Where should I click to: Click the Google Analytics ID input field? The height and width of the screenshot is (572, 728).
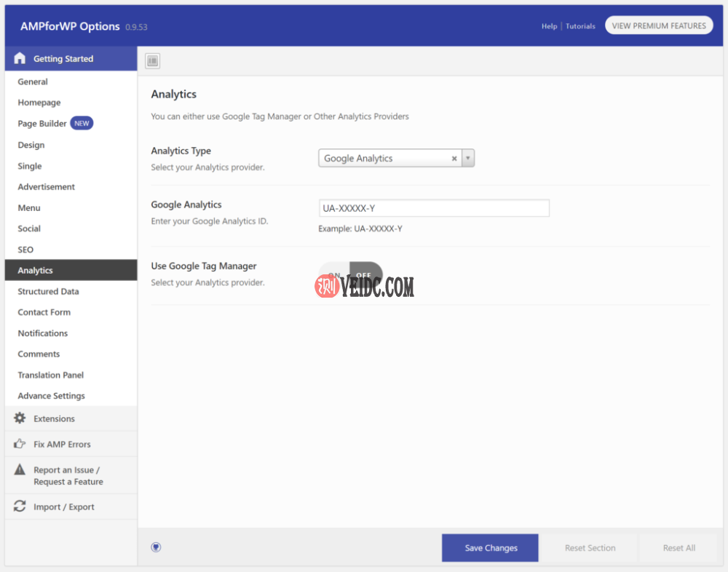tap(434, 208)
